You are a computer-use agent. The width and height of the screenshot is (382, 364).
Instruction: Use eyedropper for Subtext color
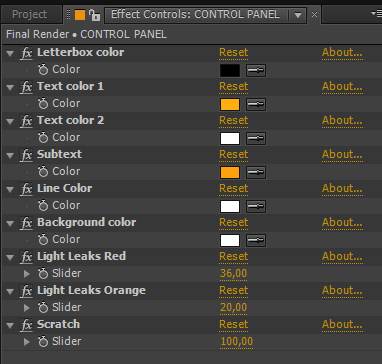tap(256, 173)
